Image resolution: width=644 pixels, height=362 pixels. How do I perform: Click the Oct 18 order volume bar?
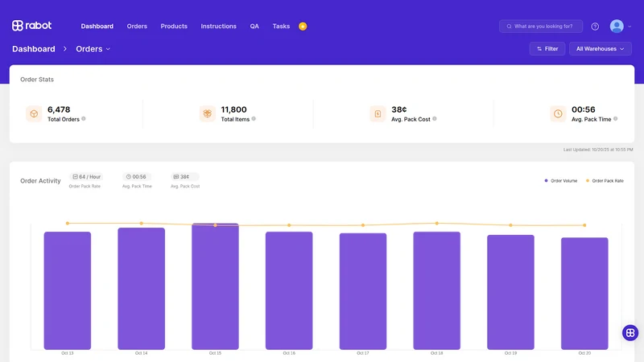436,290
